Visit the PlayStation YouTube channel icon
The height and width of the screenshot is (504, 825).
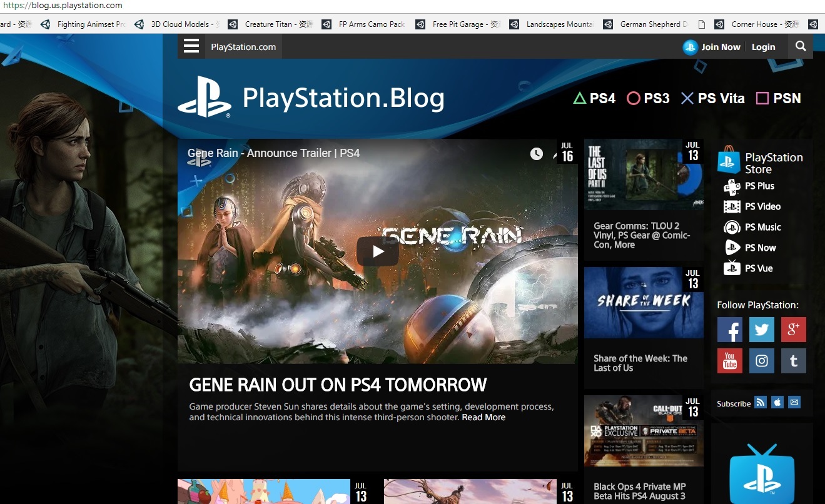tap(729, 361)
